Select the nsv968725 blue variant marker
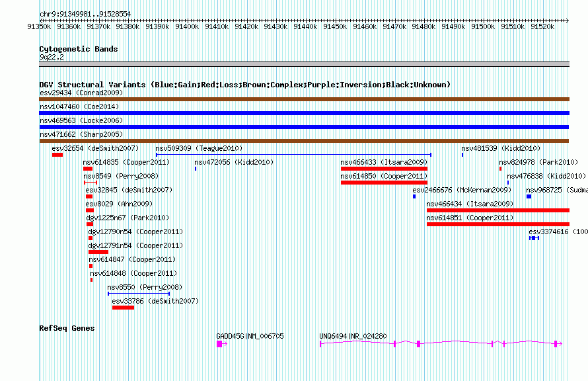 tap(529, 196)
